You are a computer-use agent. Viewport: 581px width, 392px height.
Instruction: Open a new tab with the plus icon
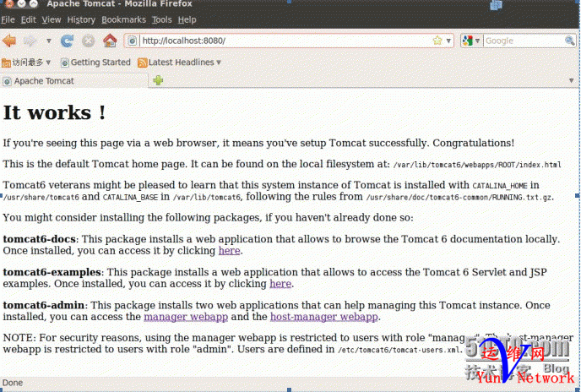158,80
